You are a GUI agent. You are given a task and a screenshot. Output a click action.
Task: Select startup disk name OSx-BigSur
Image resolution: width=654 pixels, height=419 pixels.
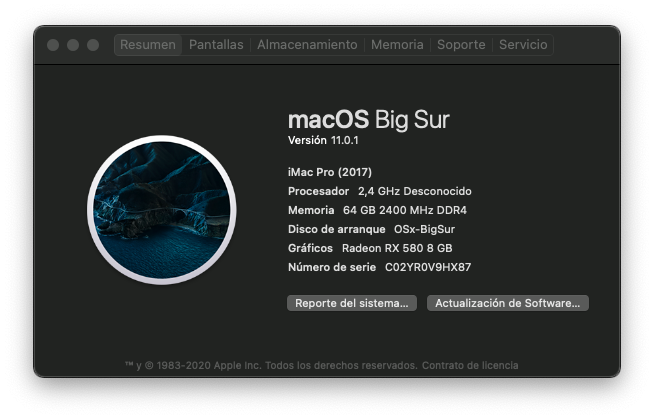pyautogui.click(x=424, y=229)
